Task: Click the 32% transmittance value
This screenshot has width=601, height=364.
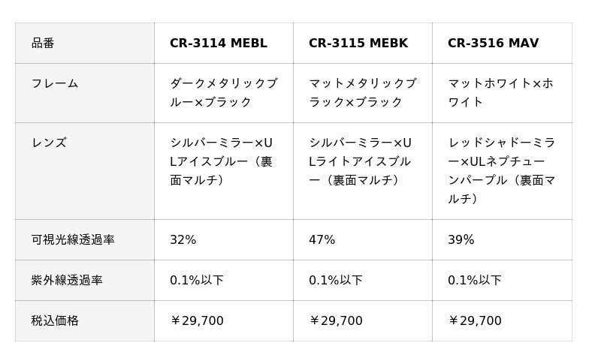Action: tap(183, 240)
